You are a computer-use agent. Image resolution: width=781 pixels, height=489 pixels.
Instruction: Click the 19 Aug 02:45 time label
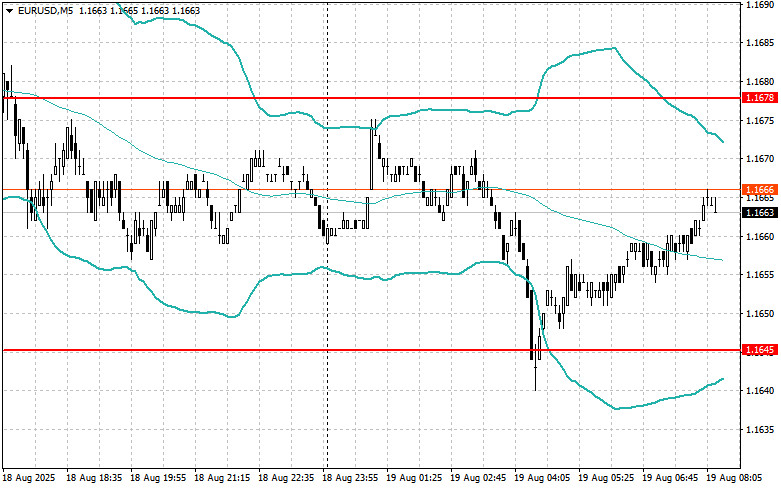click(478, 478)
